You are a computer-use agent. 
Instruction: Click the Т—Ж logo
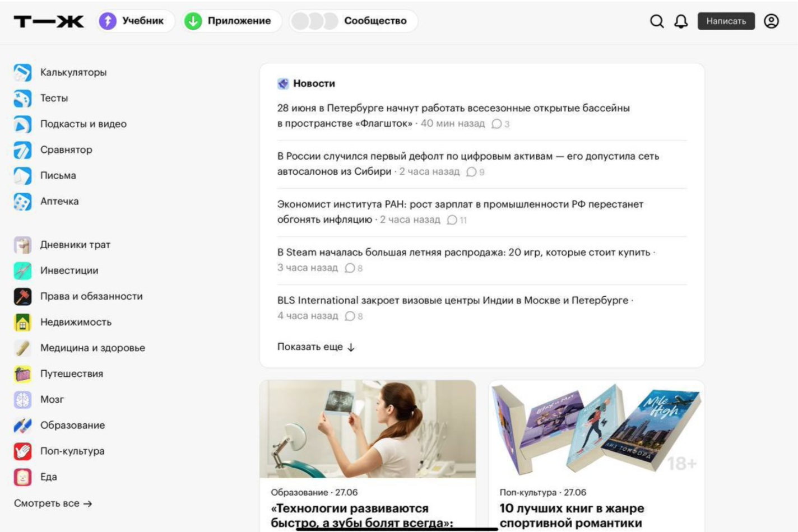[49, 21]
